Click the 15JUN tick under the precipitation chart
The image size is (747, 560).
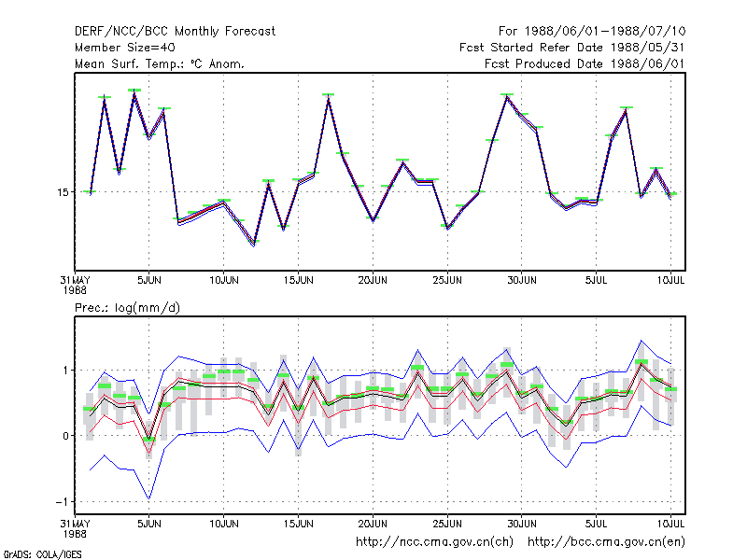(298, 524)
